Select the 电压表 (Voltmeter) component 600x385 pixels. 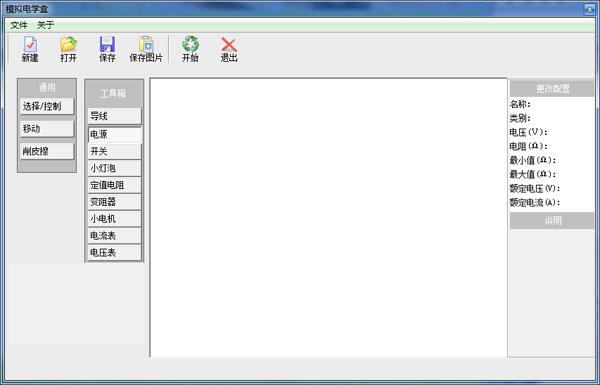click(114, 253)
